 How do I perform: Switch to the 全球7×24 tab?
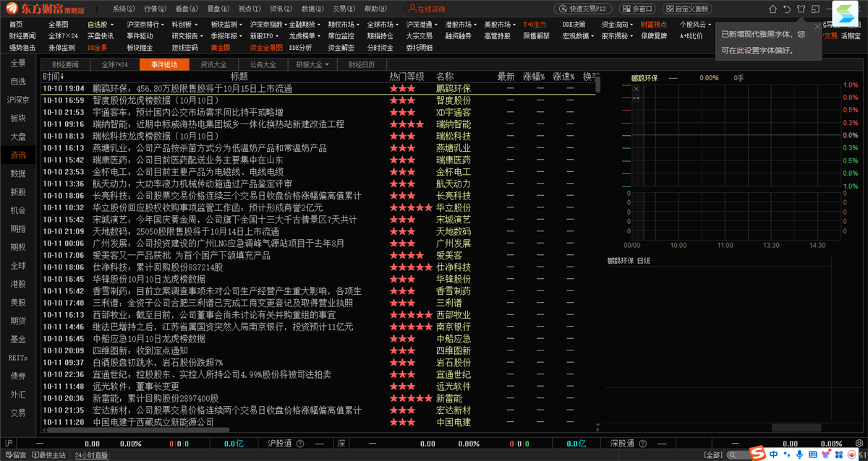click(114, 65)
